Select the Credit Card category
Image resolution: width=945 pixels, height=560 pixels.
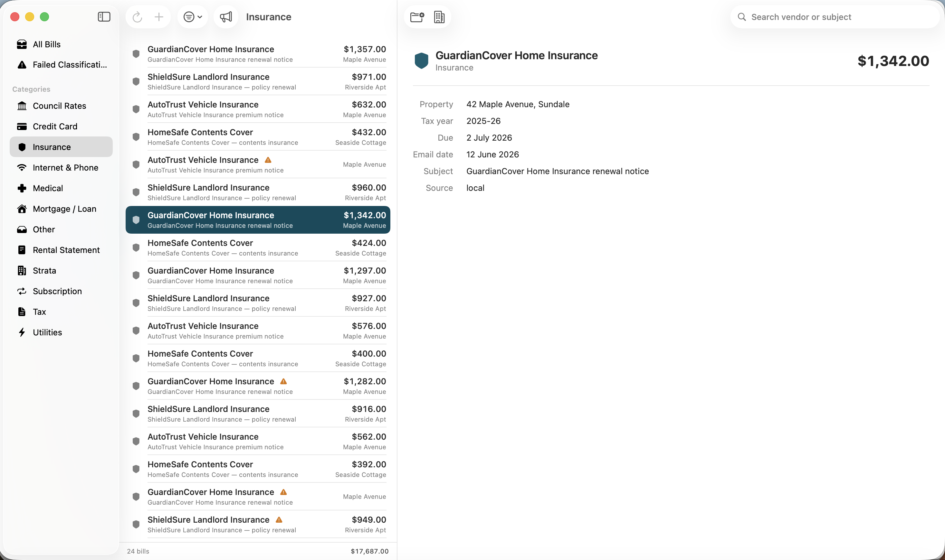tap(61, 126)
